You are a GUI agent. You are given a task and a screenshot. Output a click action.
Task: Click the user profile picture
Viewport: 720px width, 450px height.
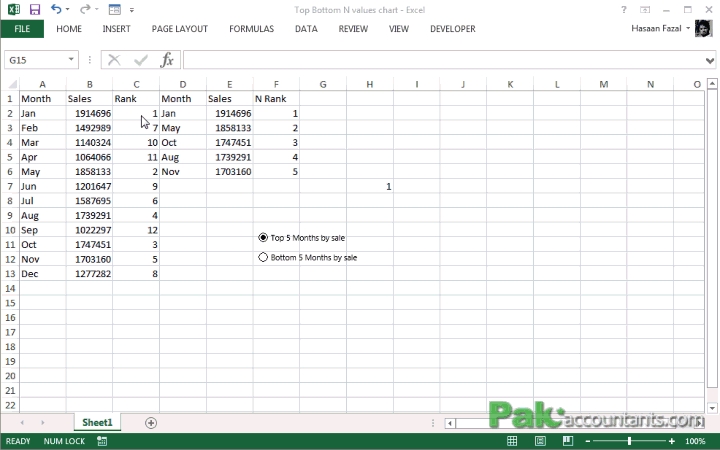(x=703, y=28)
